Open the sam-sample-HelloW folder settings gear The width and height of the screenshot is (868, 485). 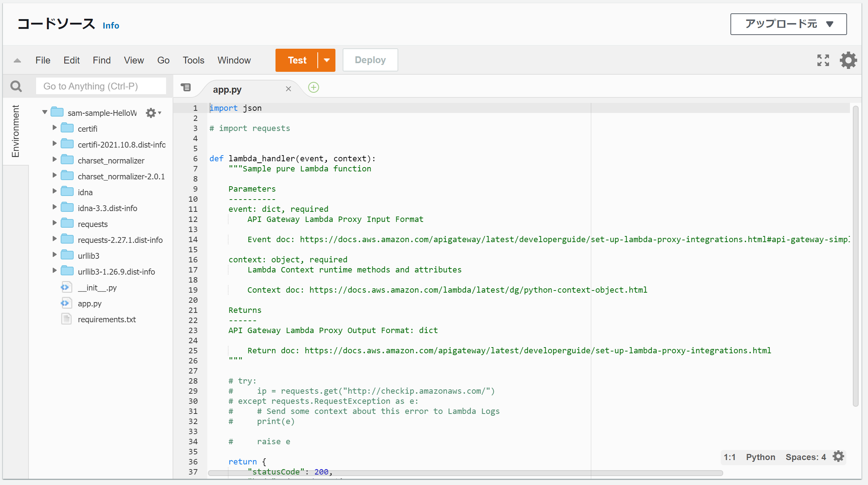(151, 113)
